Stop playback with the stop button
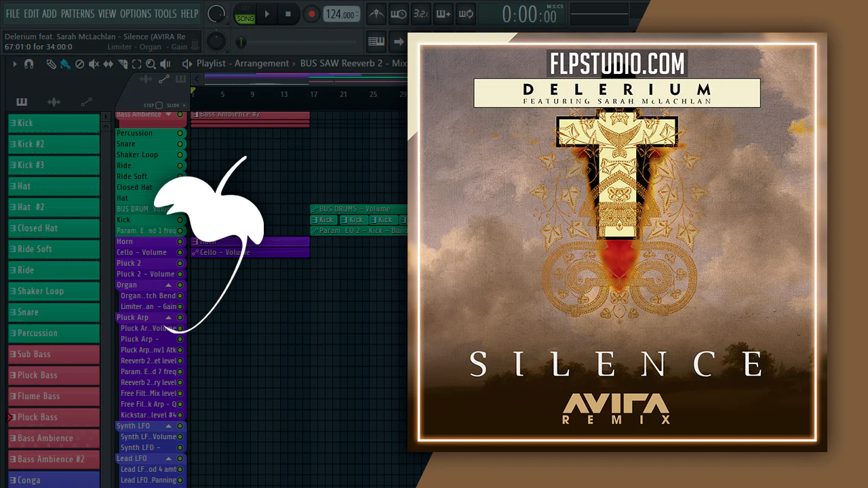Image resolution: width=868 pixels, height=488 pixels. coord(288,14)
